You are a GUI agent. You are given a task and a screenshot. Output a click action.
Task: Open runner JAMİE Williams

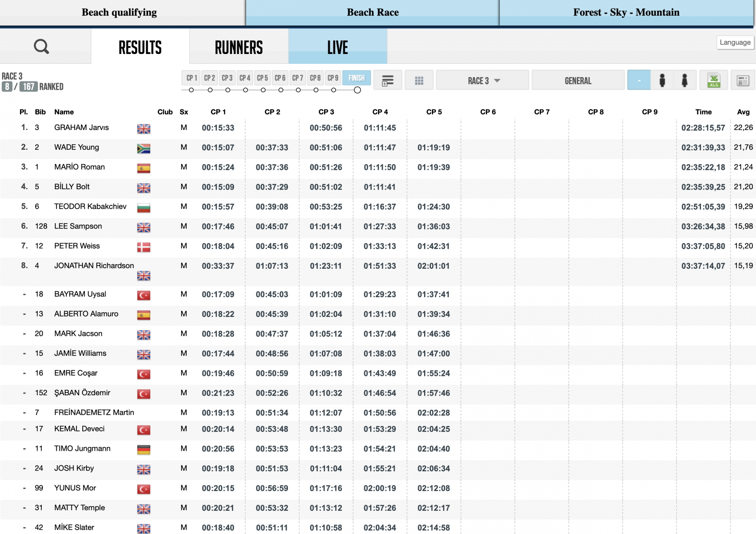click(80, 354)
